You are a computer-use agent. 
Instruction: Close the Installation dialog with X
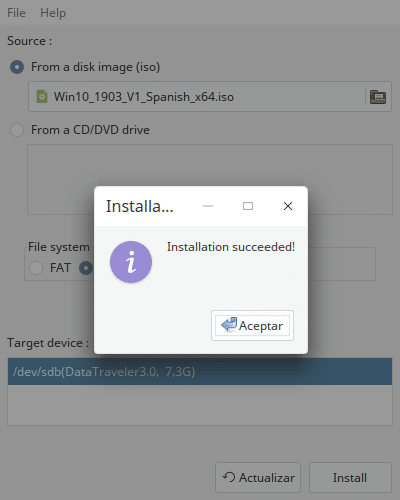click(x=288, y=206)
